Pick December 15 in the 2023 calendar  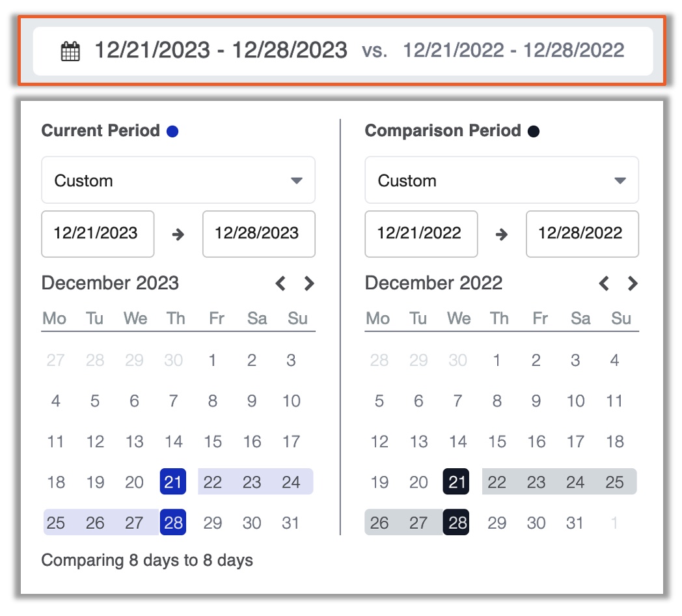click(213, 441)
